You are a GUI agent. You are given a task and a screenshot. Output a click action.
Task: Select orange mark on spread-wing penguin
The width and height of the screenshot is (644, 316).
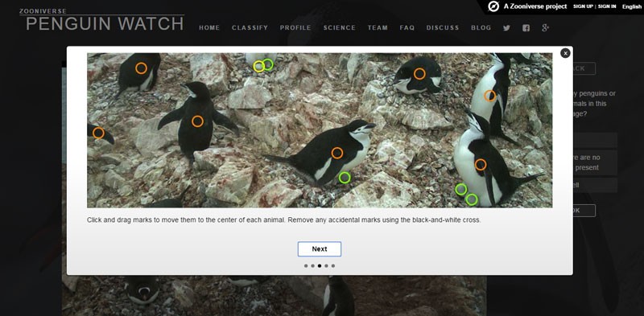[197, 121]
